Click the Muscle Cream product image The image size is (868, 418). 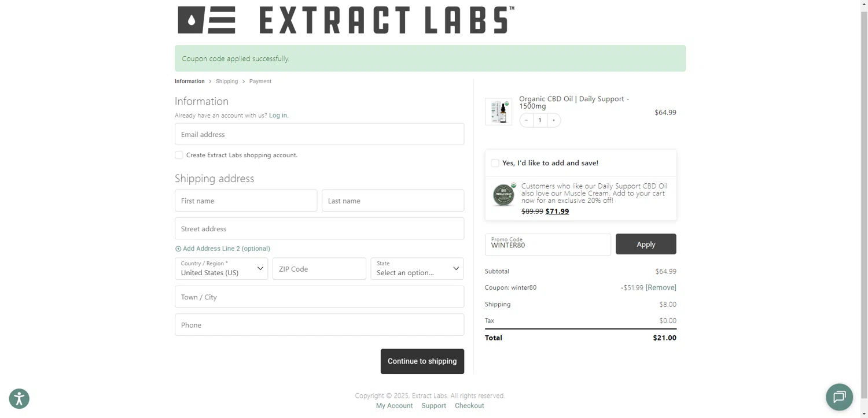tap(503, 195)
